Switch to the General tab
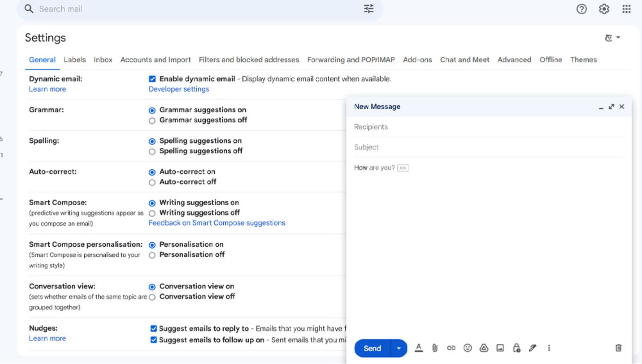642x364 pixels. pos(42,60)
